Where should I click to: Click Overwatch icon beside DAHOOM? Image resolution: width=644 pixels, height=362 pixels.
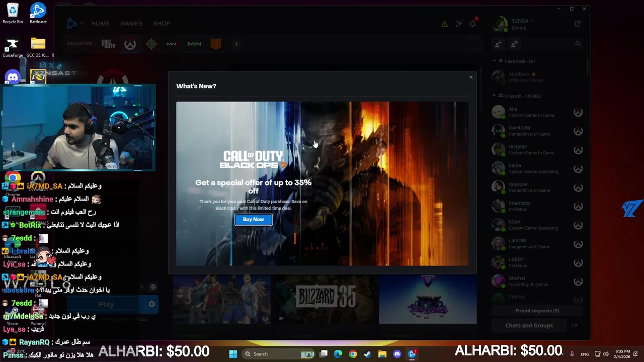578,131
